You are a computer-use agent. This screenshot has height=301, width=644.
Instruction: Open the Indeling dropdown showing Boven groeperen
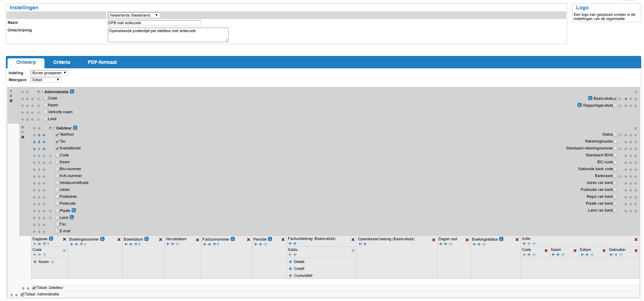point(49,73)
